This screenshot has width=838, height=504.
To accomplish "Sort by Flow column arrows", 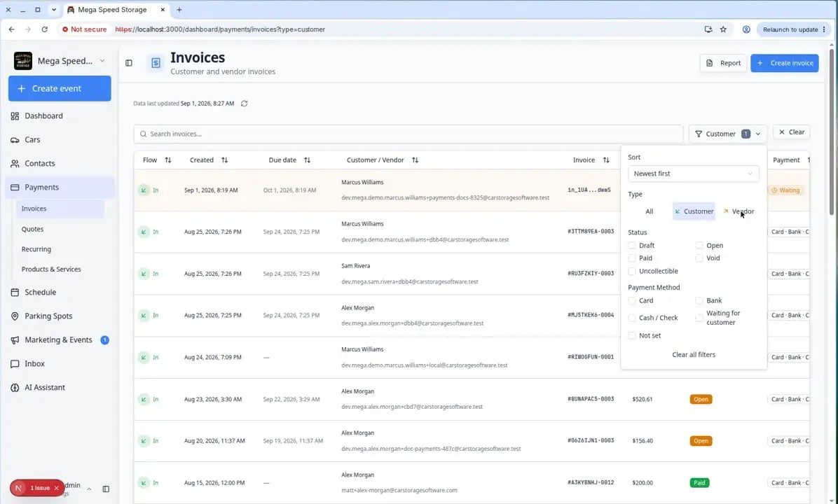I will [168, 160].
